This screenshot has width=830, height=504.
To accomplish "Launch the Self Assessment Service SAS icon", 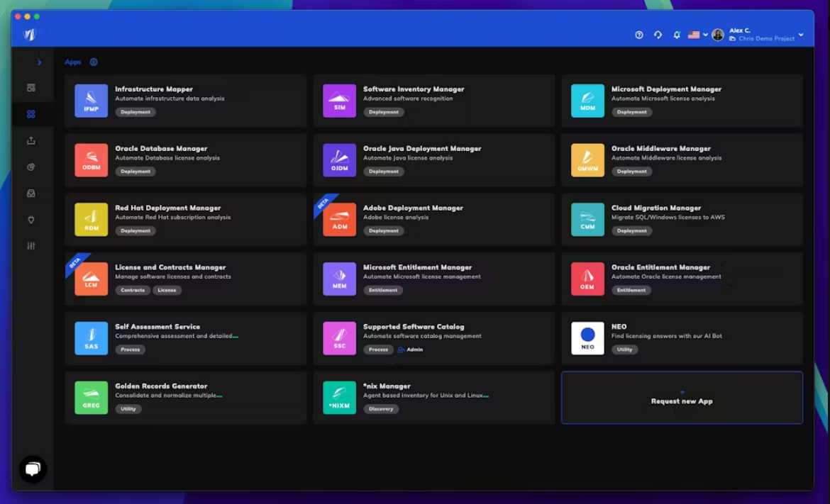I will (x=91, y=338).
